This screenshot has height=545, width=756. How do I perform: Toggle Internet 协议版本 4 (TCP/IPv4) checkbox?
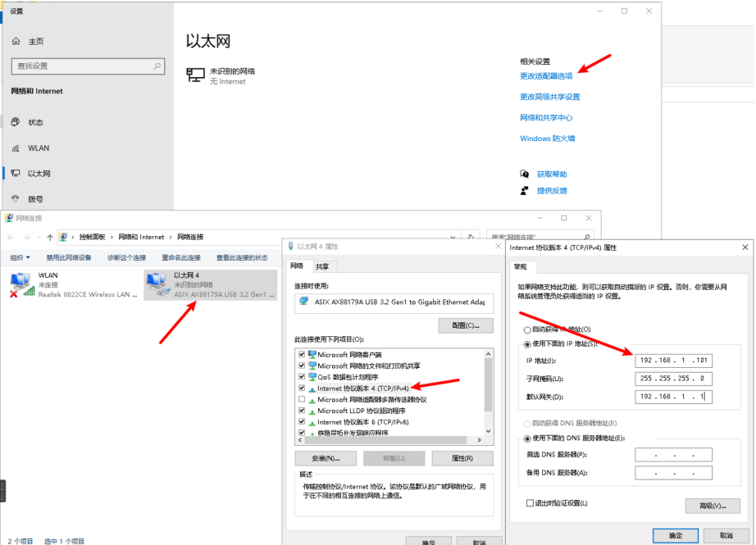[x=302, y=388]
